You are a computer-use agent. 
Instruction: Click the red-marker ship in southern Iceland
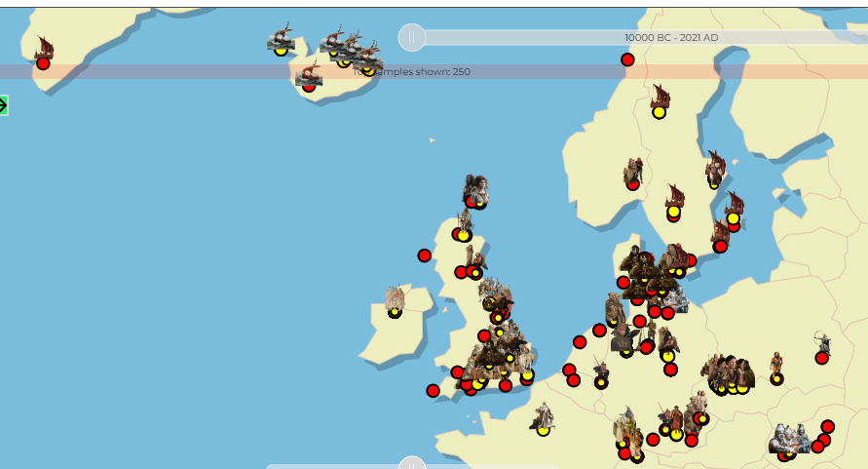[x=309, y=75]
